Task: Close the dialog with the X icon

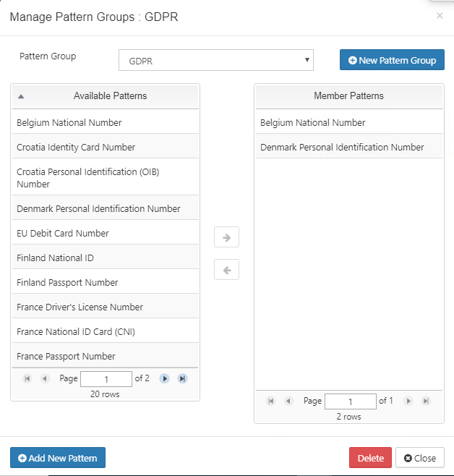Action: coord(440,15)
